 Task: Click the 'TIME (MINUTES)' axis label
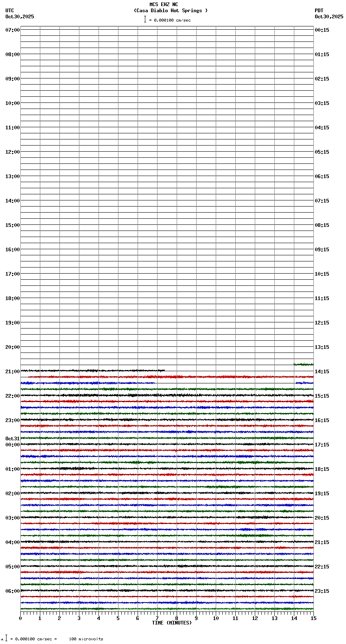tap(172, 623)
